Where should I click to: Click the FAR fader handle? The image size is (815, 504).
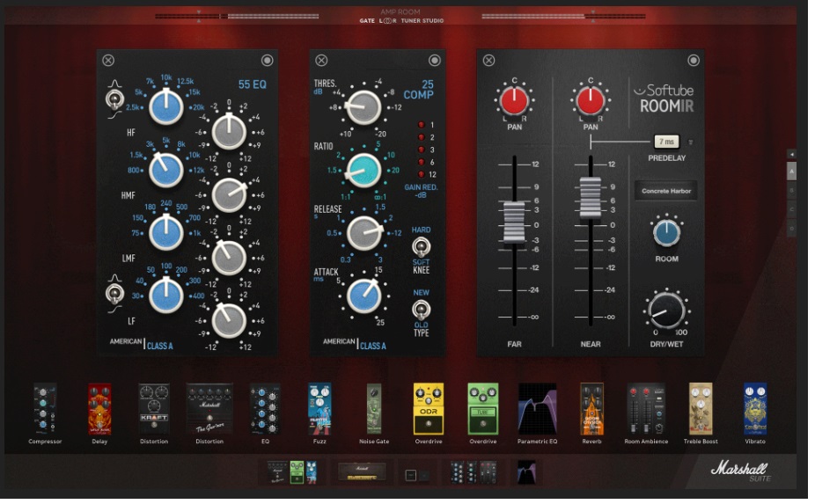pos(514,222)
